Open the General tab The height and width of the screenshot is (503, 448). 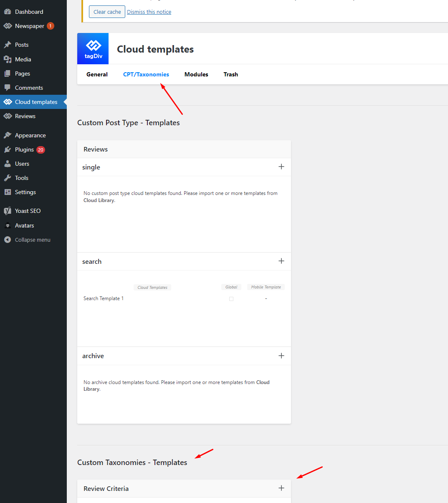coord(97,74)
